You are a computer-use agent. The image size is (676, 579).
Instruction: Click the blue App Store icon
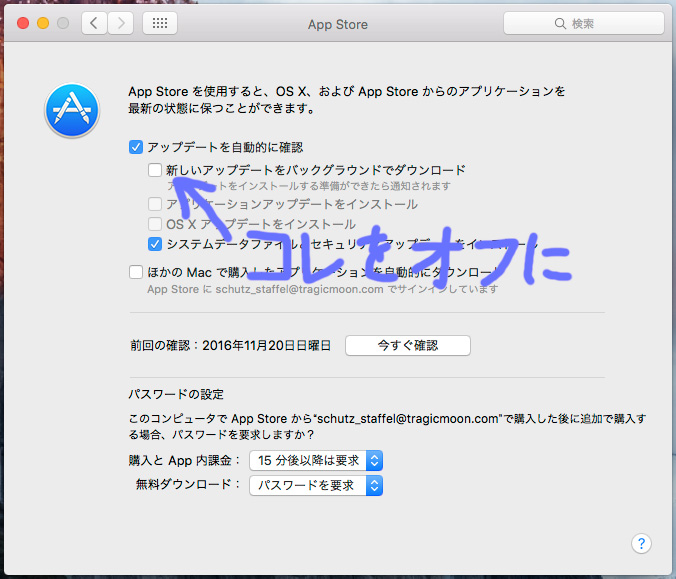72,110
